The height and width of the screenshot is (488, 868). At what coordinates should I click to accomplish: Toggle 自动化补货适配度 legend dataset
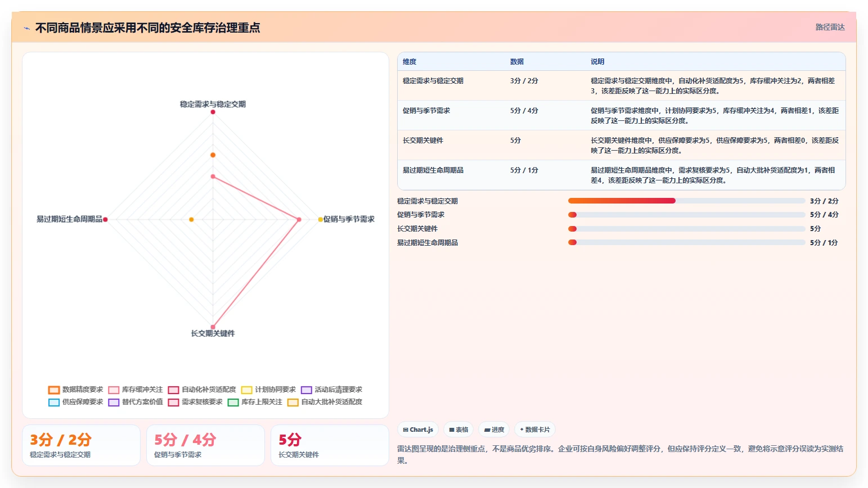[202, 390]
